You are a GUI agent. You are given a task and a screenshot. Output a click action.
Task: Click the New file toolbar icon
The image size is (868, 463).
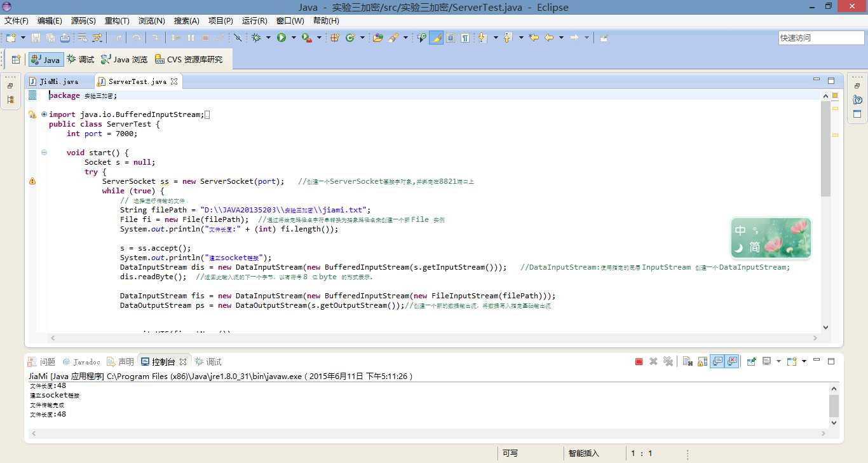[11, 38]
